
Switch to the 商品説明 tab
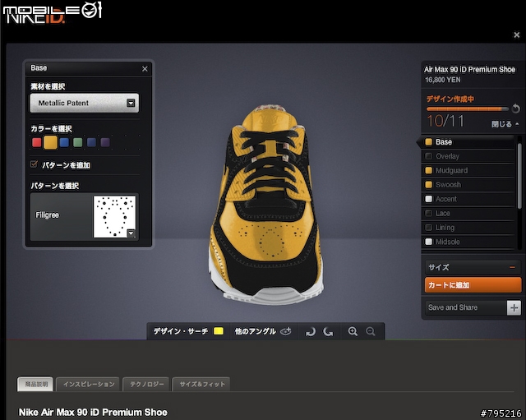(x=35, y=384)
